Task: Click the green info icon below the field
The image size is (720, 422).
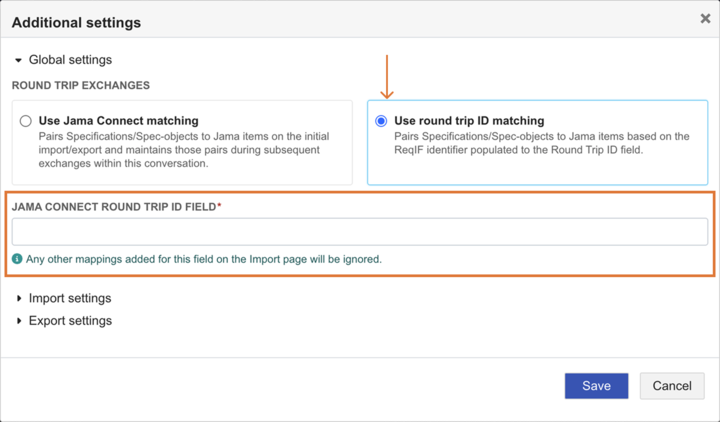Action: tap(17, 259)
